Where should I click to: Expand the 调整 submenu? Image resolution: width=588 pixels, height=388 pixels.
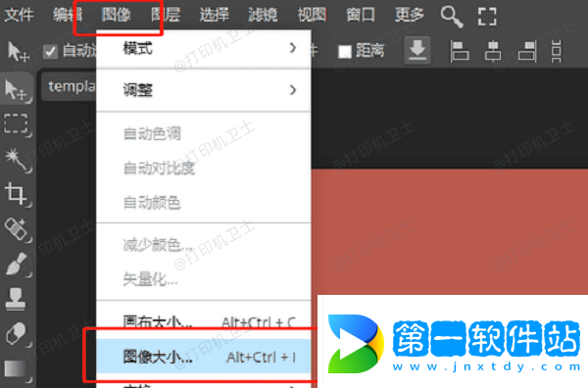click(x=204, y=90)
